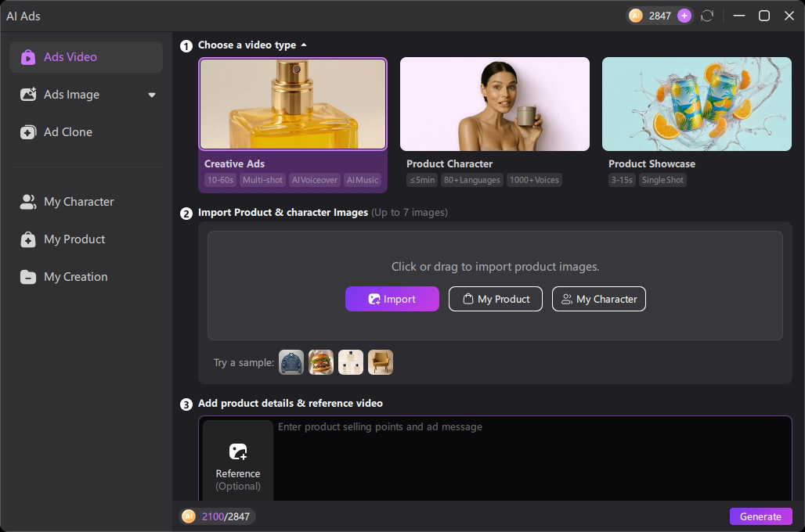
Task: Click the Reference image-add icon
Action: pos(238,452)
